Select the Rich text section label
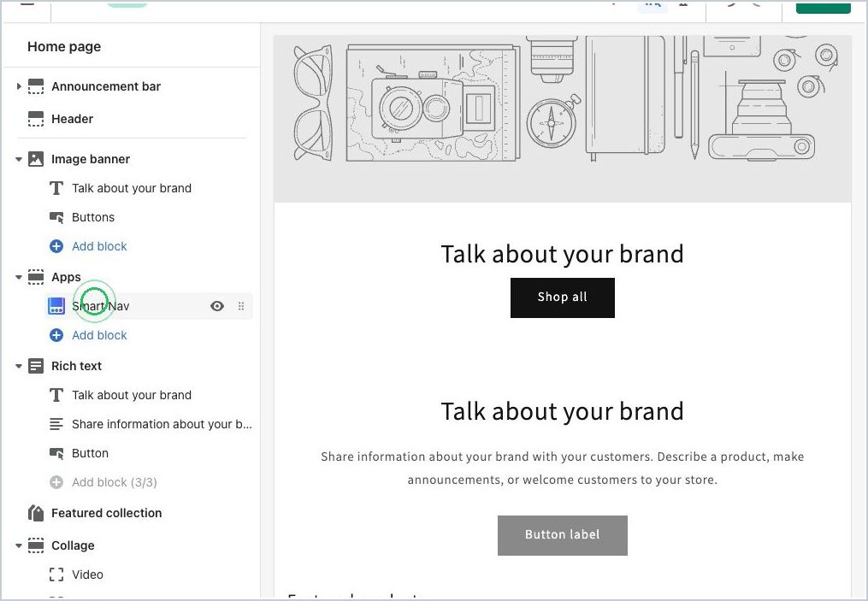The width and height of the screenshot is (868, 601). click(76, 367)
